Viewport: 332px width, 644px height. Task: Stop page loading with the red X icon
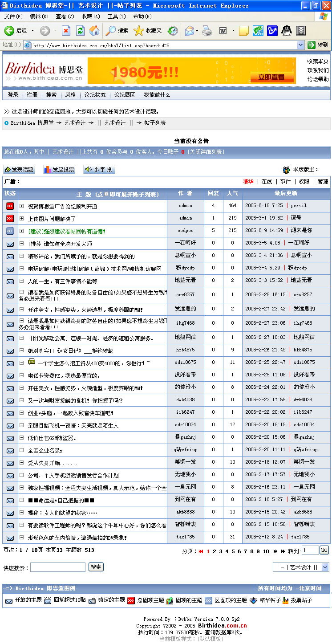point(66,31)
